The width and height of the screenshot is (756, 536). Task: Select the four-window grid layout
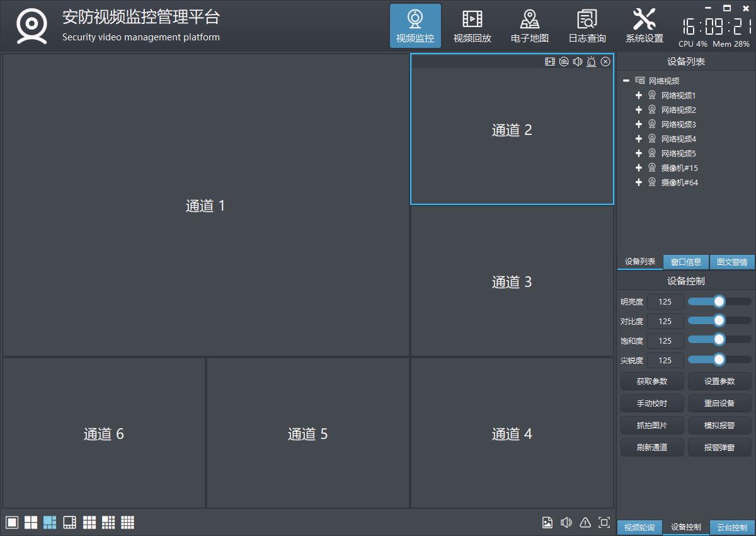(x=31, y=522)
